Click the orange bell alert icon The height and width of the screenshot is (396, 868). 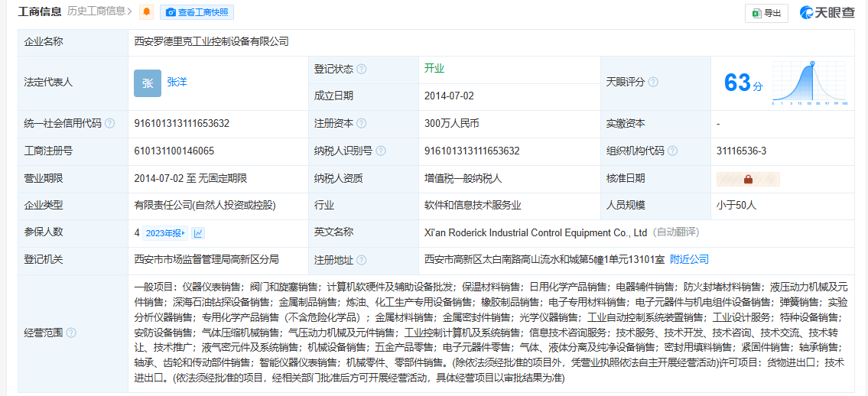(x=147, y=11)
